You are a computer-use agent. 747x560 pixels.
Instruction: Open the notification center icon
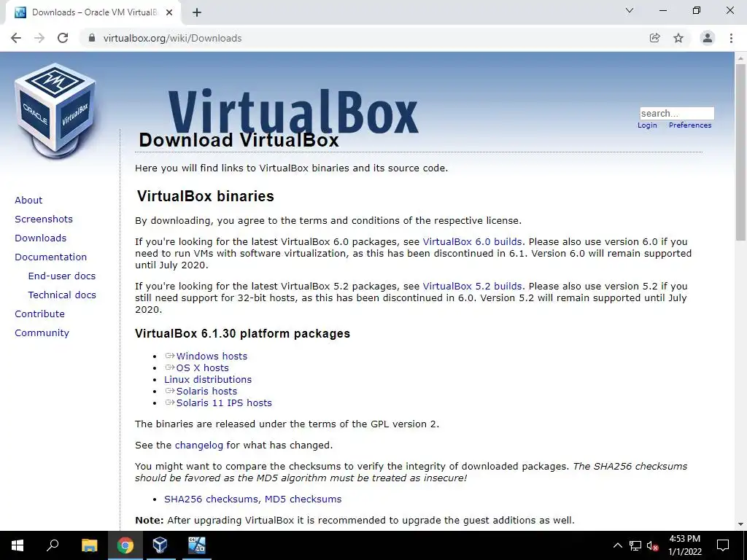click(723, 545)
